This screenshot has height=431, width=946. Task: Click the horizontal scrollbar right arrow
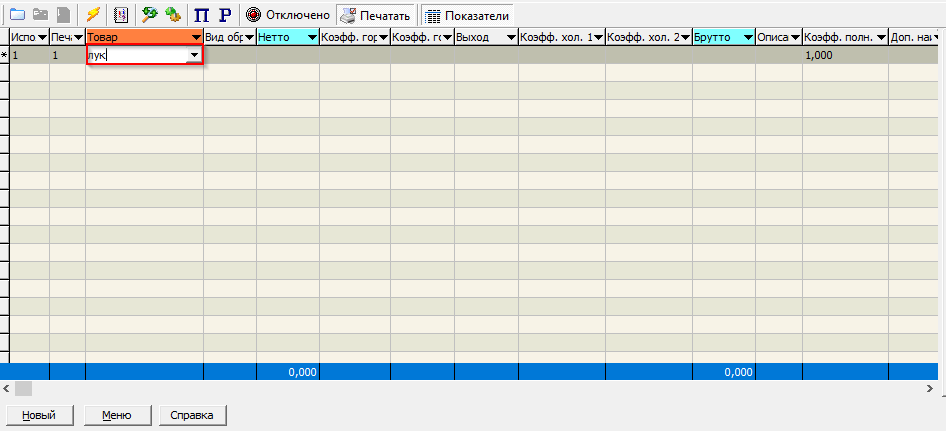coord(937,388)
